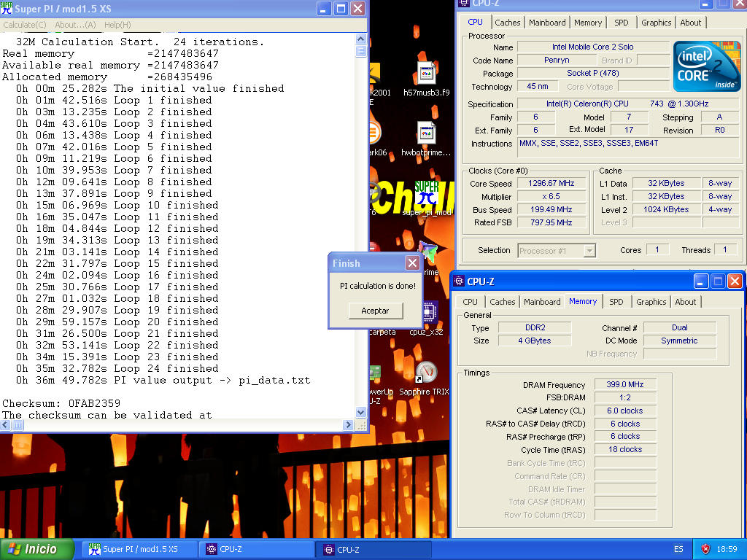Click the processor name Intel Mobile Core 2 Solo
747x560 pixels.
tap(593, 47)
